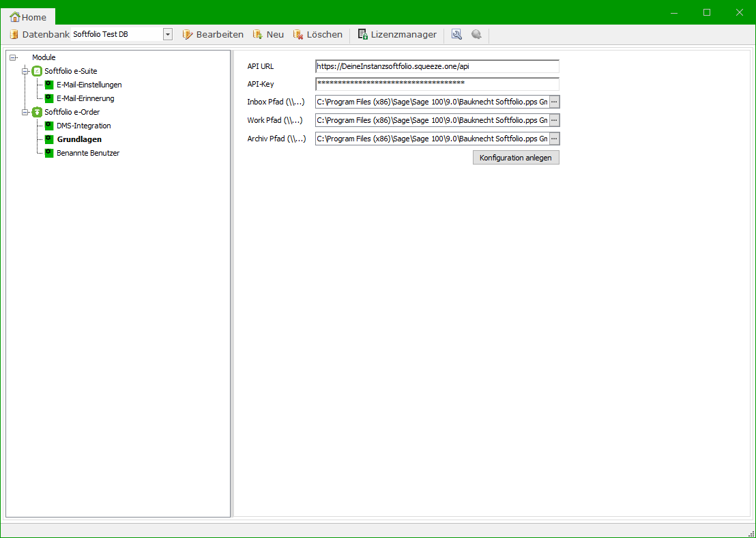Click the Bearbeiten database icon
The height and width of the screenshot is (538, 756).
[188, 34]
